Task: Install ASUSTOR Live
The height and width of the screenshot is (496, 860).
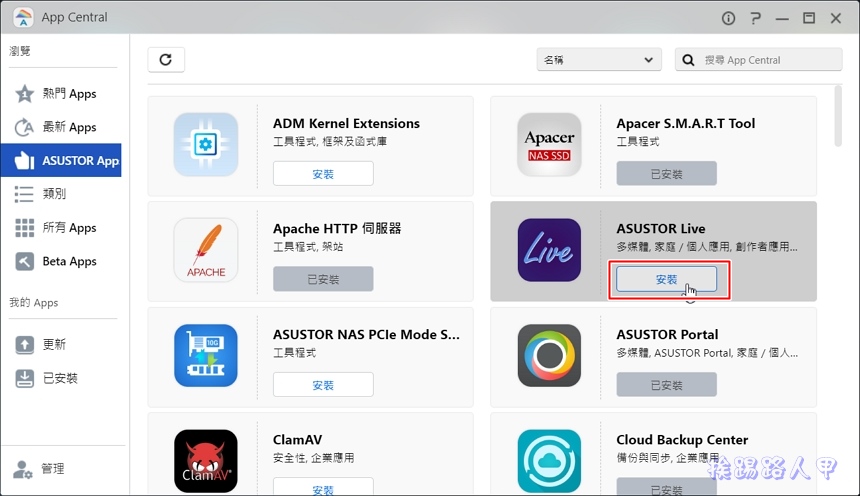Action: click(x=666, y=279)
